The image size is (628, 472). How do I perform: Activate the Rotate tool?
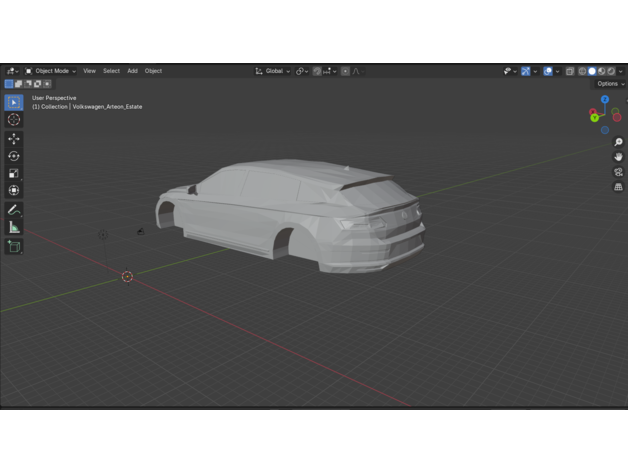(14, 156)
